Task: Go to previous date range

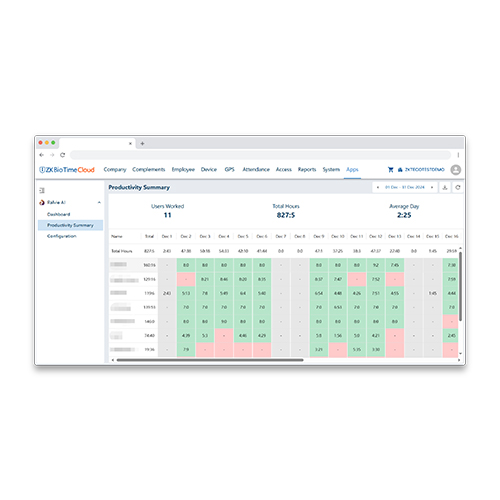Action: pos(378,187)
